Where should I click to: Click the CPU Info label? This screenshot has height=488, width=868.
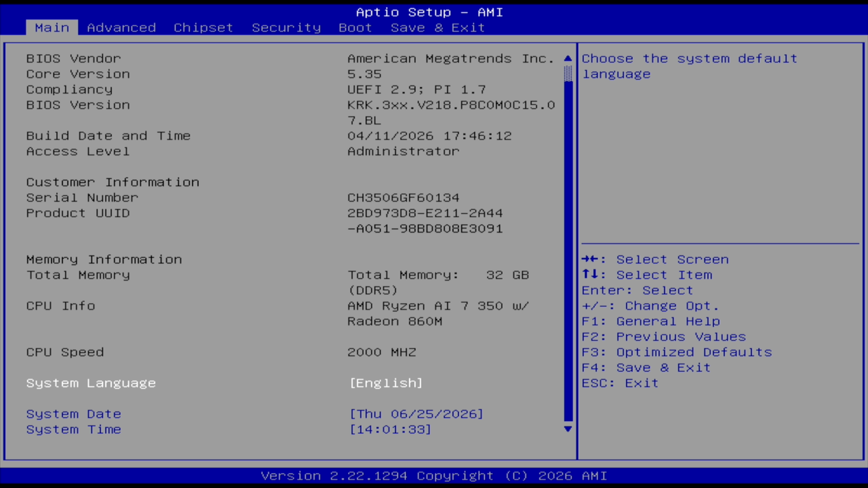[60, 306]
